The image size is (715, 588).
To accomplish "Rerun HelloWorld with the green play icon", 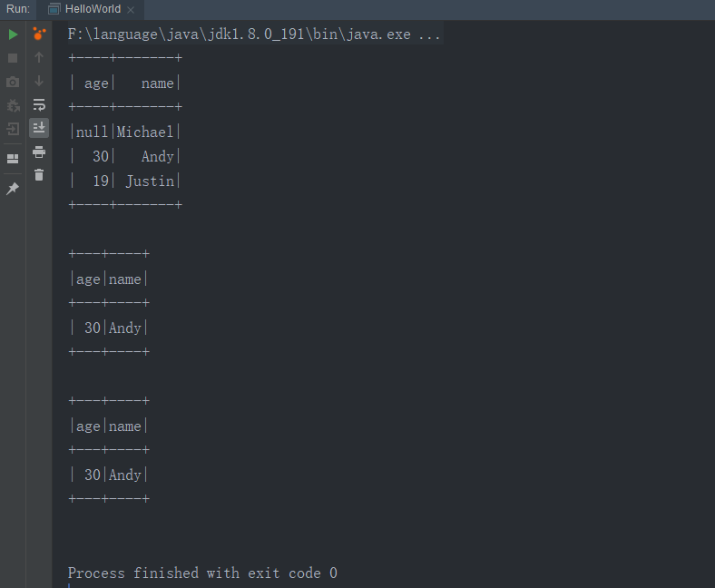I will click(14, 34).
